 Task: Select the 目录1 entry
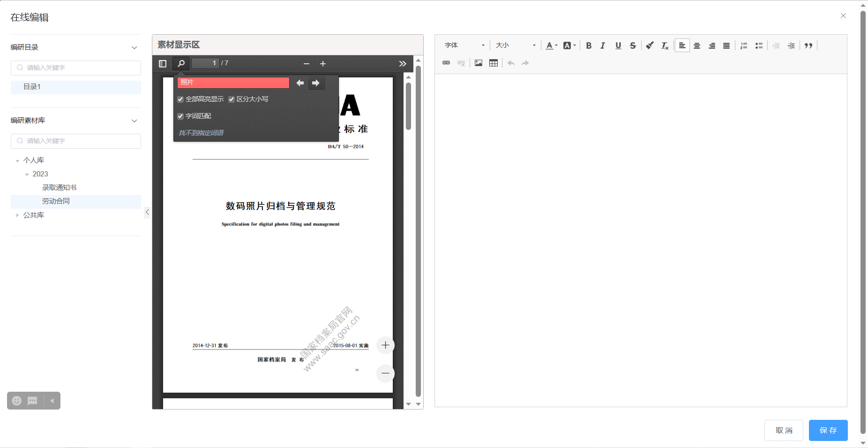coord(76,87)
